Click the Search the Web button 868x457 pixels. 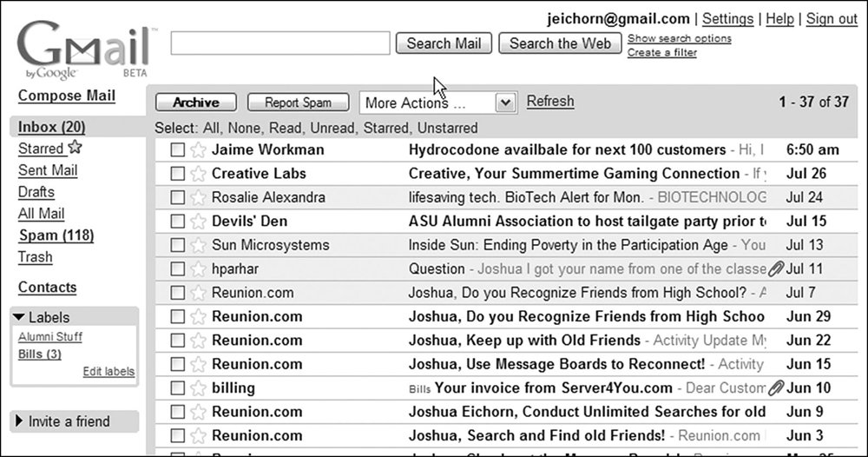point(560,43)
